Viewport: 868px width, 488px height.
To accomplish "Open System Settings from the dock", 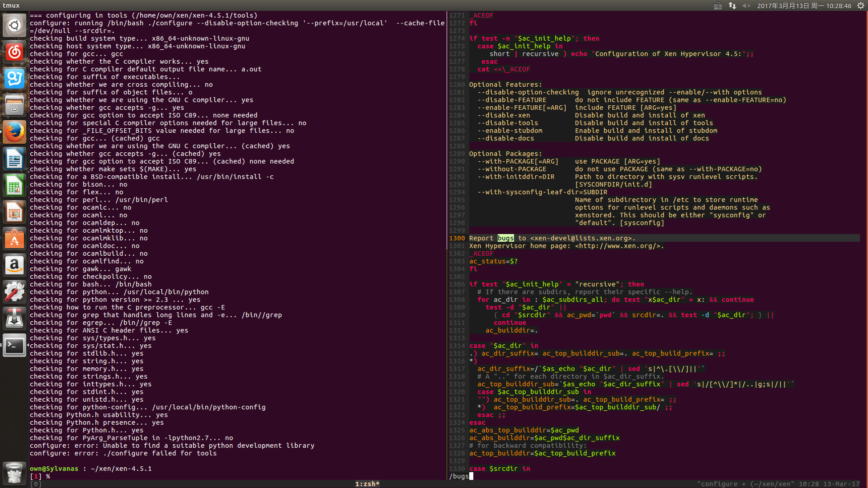I will [14, 292].
